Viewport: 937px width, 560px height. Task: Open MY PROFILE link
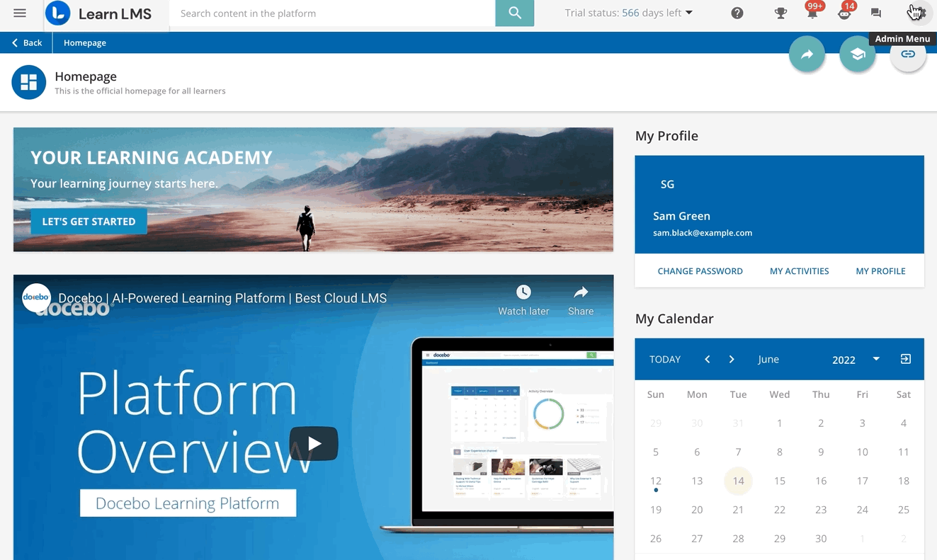[880, 271]
